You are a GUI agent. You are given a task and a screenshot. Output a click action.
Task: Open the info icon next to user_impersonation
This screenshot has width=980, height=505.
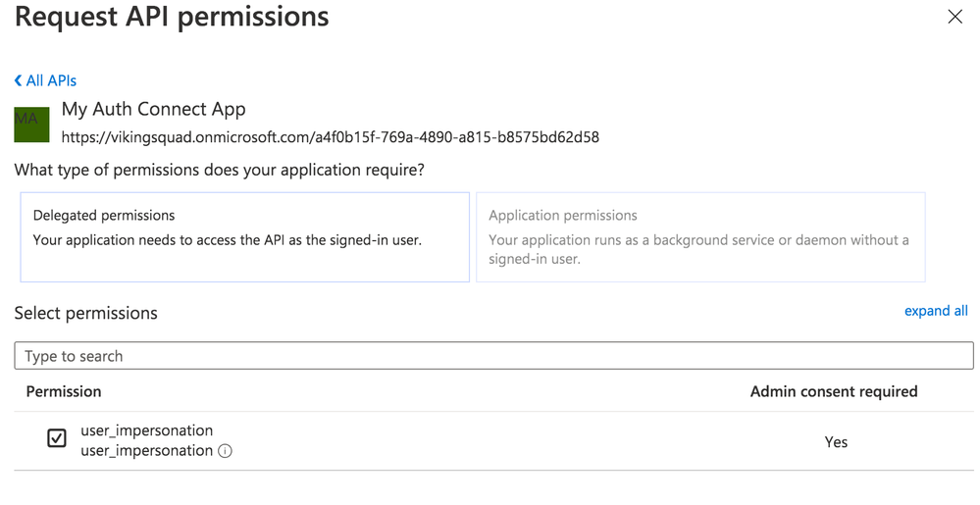tap(226, 451)
